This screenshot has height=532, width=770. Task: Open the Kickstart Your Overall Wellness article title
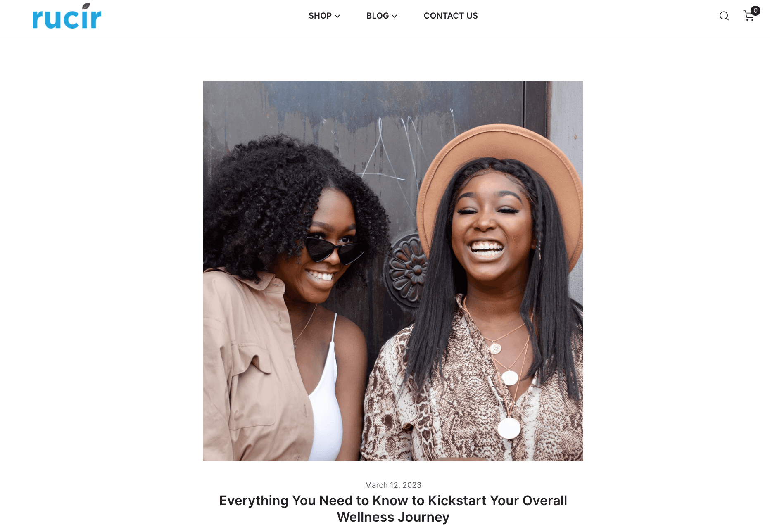(x=393, y=508)
